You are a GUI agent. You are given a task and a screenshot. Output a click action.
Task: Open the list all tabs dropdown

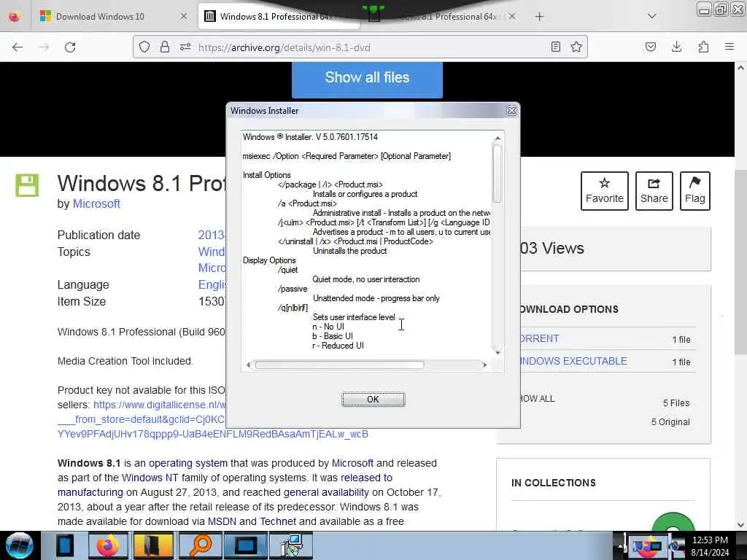(x=652, y=16)
